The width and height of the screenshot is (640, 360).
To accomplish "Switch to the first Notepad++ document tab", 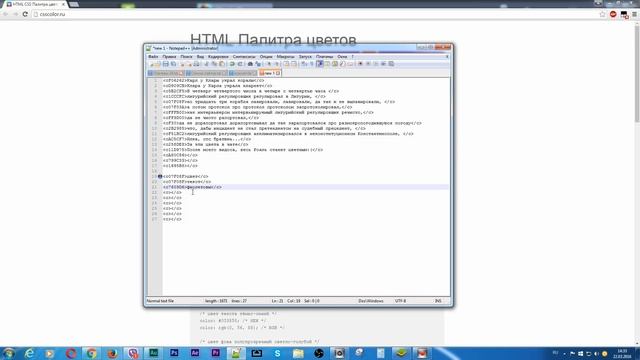I will [x=166, y=73].
